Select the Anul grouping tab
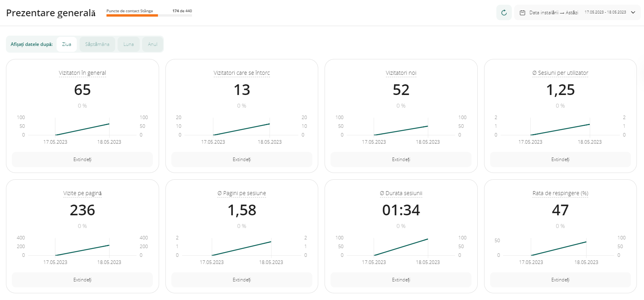 [152, 44]
